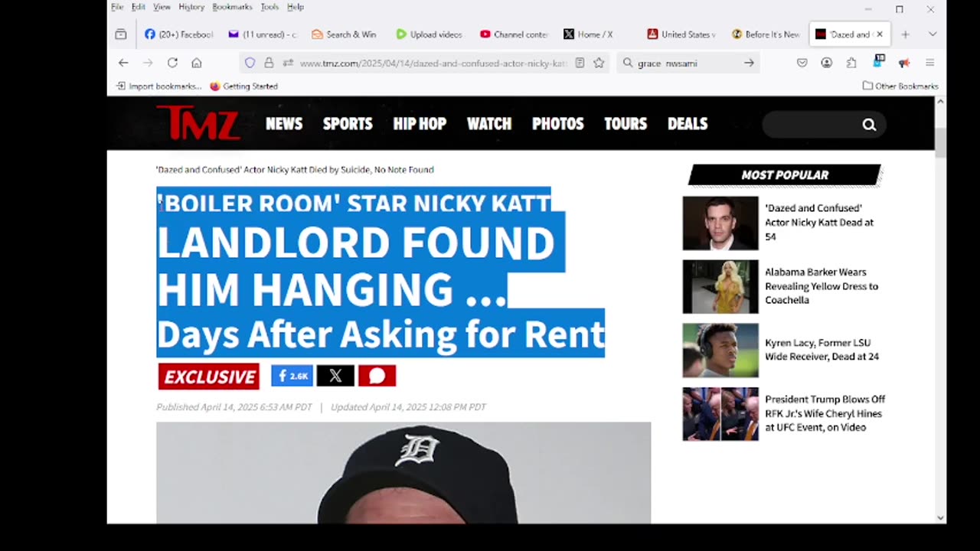
Task: Open the Kyren Lacy Dead at 24 story
Action: [822, 350]
